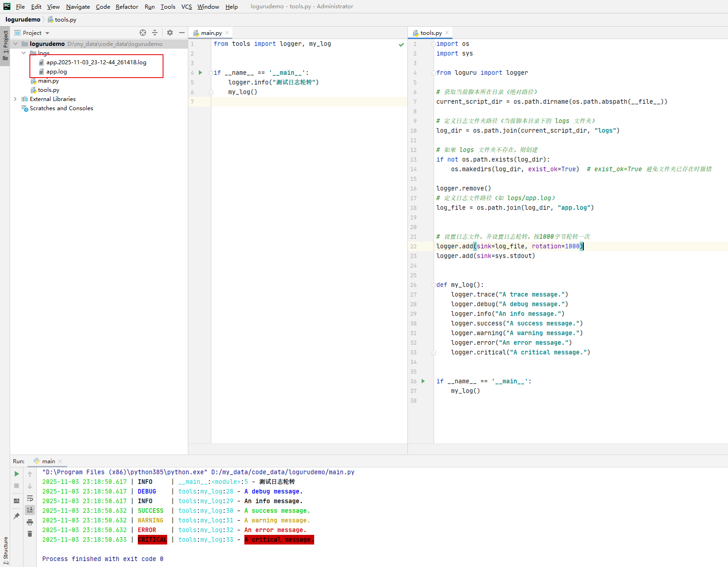Fold the if block at main.py line 4
728x567 pixels.
211,73
